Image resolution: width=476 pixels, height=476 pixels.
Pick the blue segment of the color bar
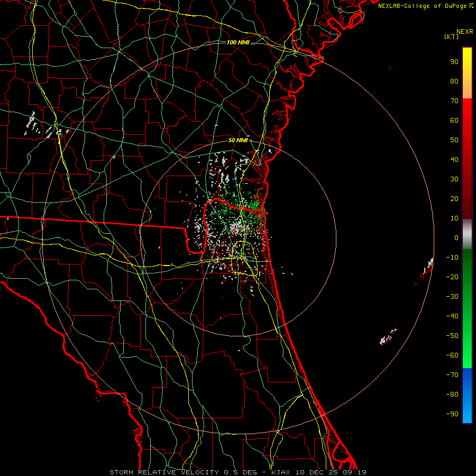point(467,396)
